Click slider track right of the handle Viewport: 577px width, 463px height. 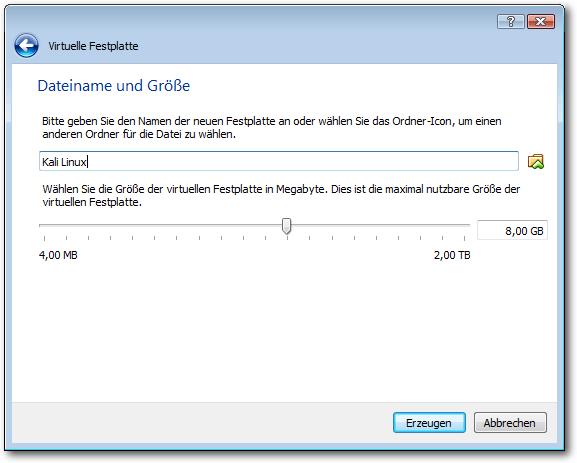(380, 225)
